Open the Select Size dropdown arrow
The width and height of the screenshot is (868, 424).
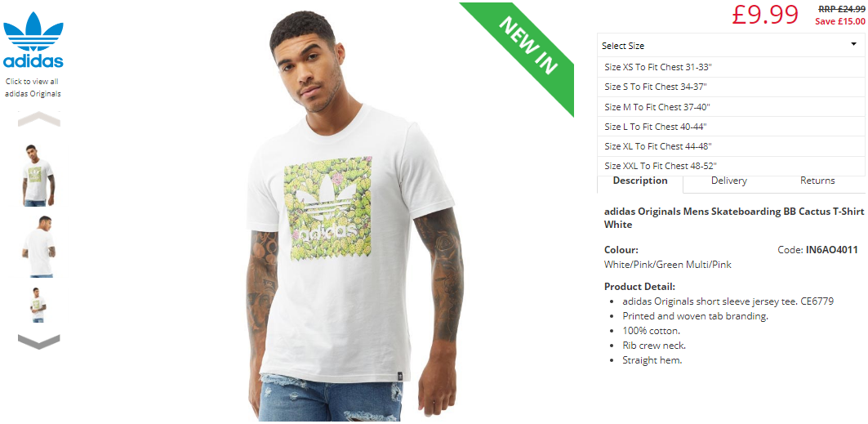[x=853, y=45]
